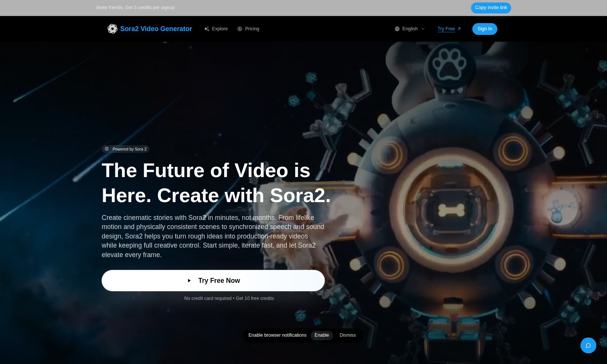
Task: Click the 'Create cinematic stories with Sora2' paragraph
Action: (x=213, y=236)
